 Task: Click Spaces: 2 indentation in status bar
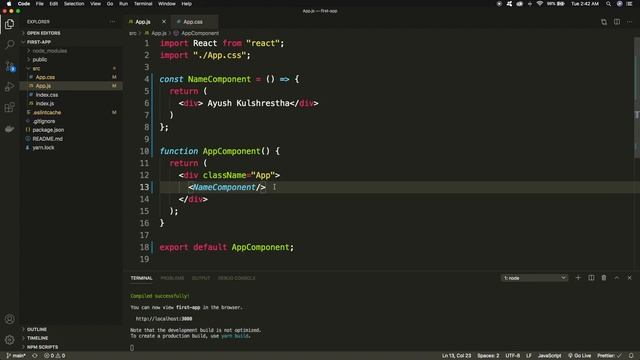point(488,356)
